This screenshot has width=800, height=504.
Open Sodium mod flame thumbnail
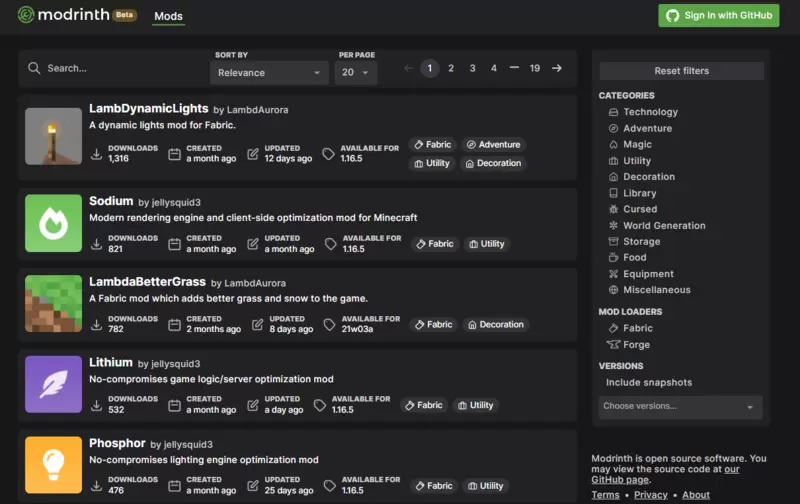point(54,223)
